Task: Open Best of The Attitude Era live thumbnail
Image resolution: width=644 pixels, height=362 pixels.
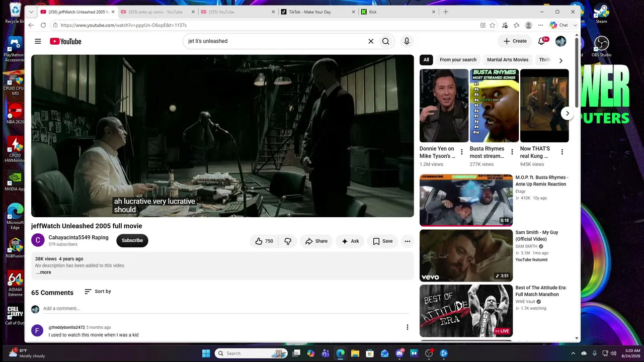Action: tap(466, 311)
